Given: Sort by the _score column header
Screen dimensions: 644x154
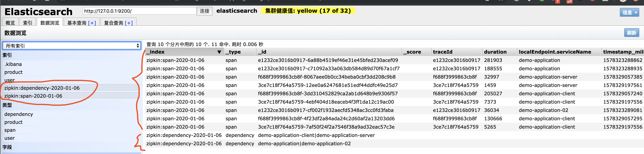Looking at the screenshot, I should pyautogui.click(x=416, y=52).
